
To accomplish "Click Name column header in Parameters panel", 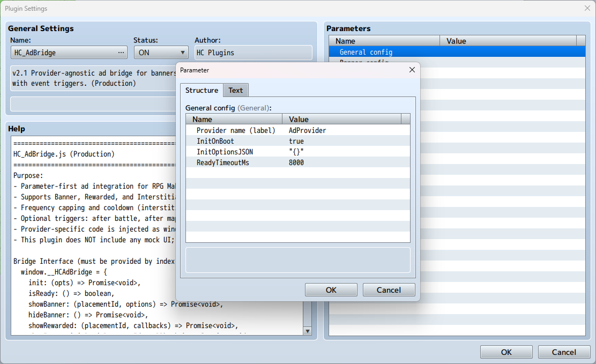I will (384, 41).
